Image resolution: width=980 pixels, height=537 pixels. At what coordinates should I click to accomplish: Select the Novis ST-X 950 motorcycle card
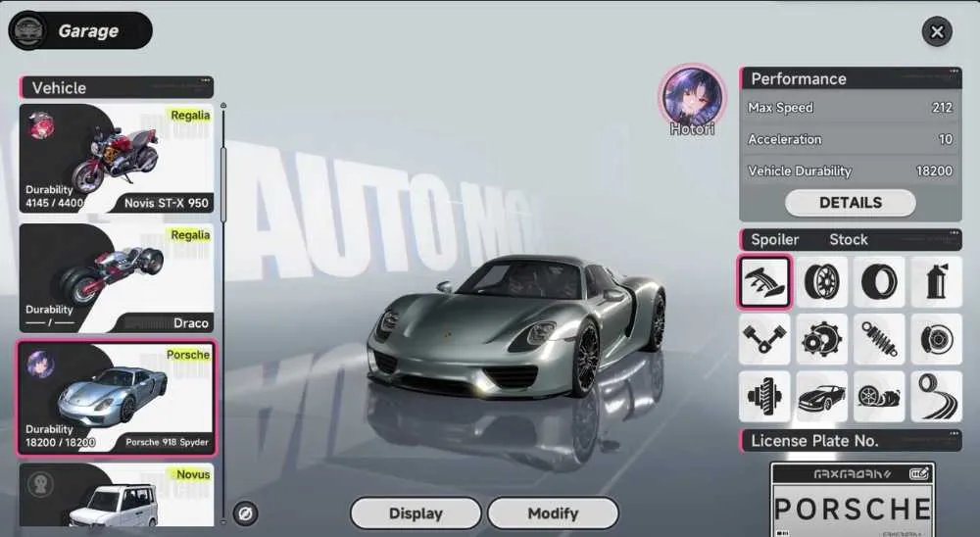coord(117,159)
